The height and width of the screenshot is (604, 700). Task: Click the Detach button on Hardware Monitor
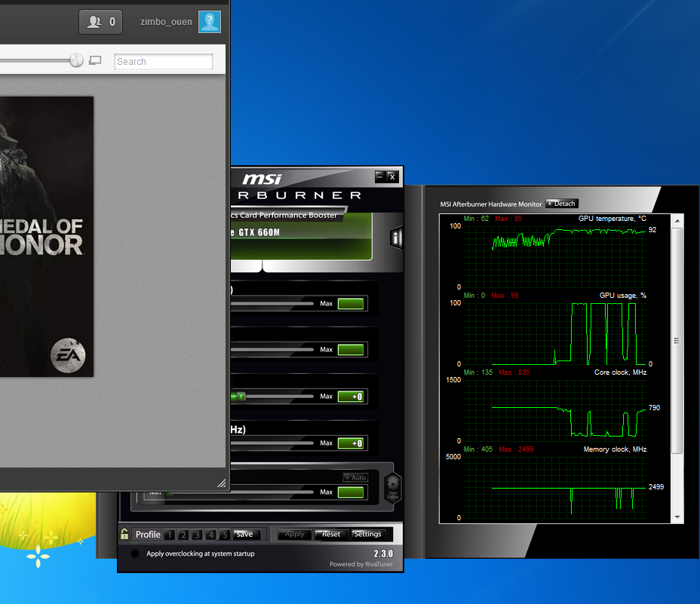562,204
